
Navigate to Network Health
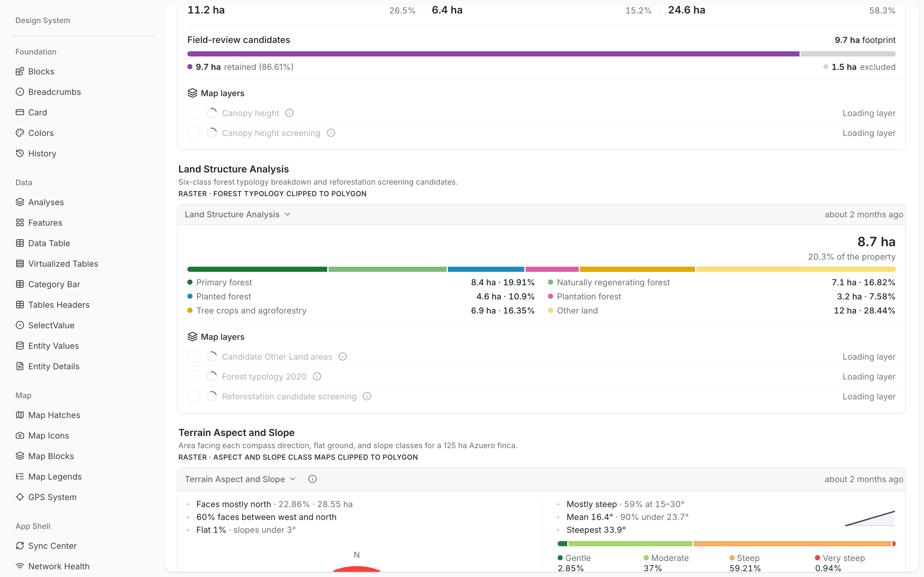pos(59,566)
